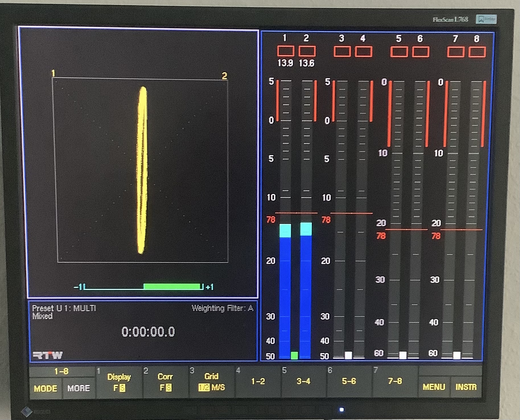The height and width of the screenshot is (420, 520).
Task: Click channel 2 overload indicator box
Action: [307, 51]
